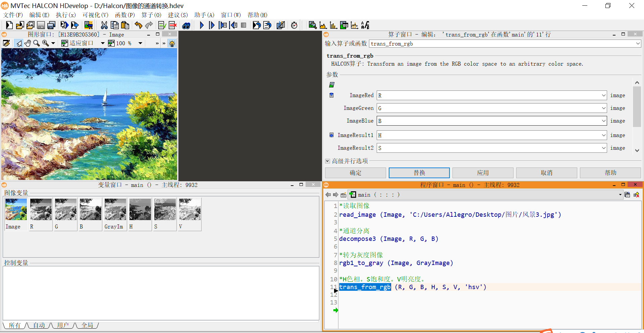
Task: Click the Reset program execution icon
Action: click(257, 25)
